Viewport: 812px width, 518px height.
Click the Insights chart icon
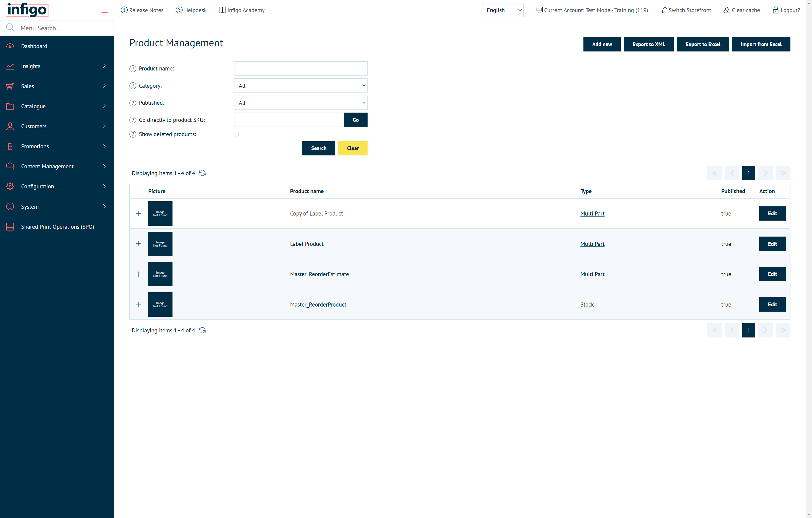click(10, 66)
